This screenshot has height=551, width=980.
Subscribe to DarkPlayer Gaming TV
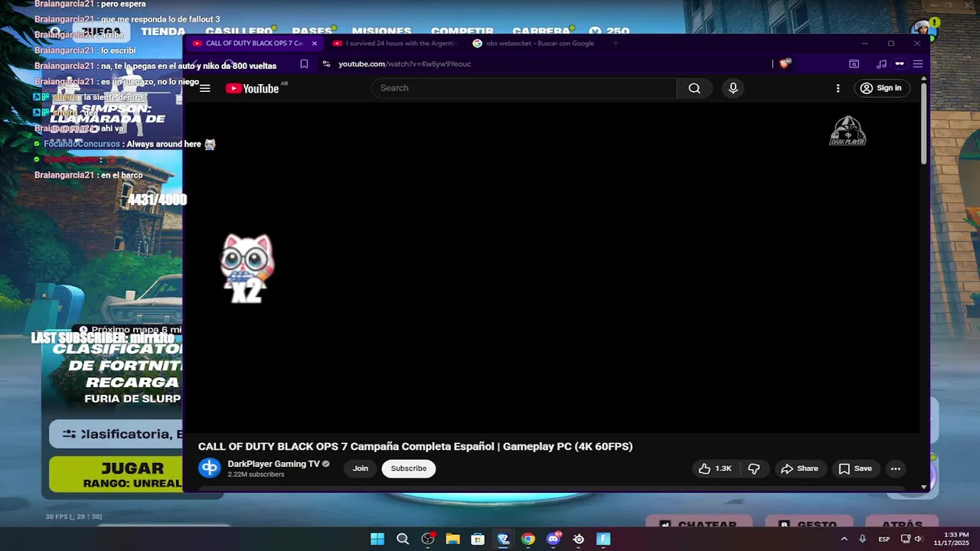coord(409,468)
